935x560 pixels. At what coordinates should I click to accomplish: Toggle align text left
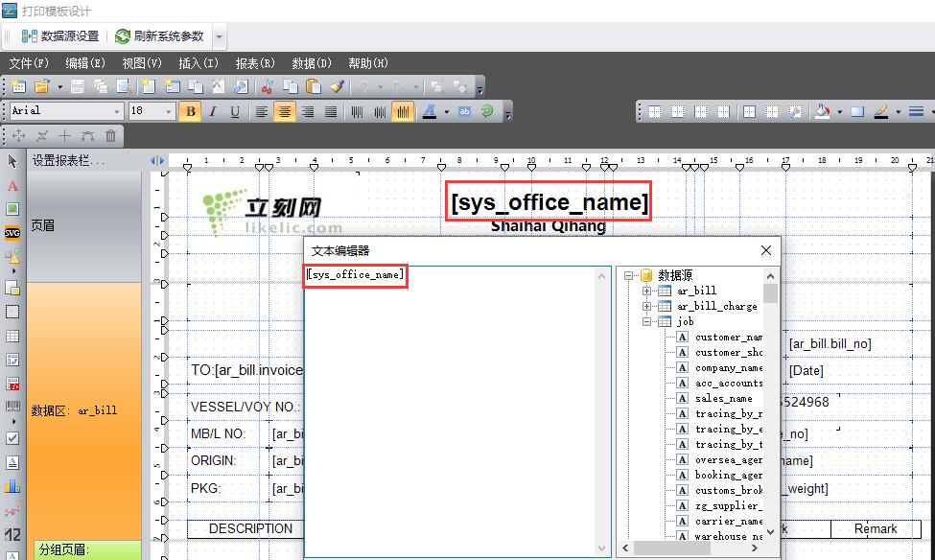pyautogui.click(x=261, y=111)
